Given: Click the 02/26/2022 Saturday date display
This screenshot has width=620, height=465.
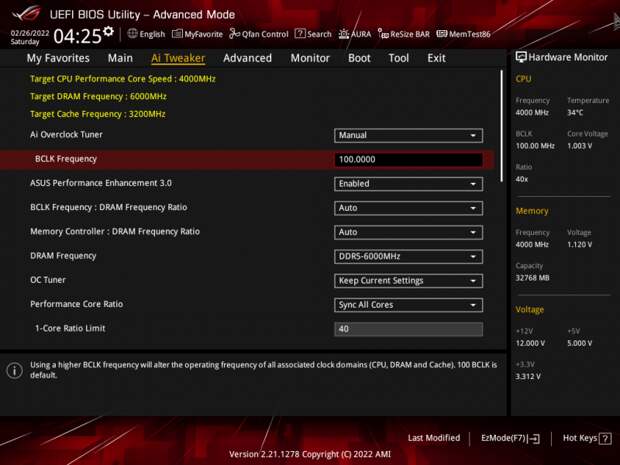Looking at the screenshot, I should click(x=30, y=37).
